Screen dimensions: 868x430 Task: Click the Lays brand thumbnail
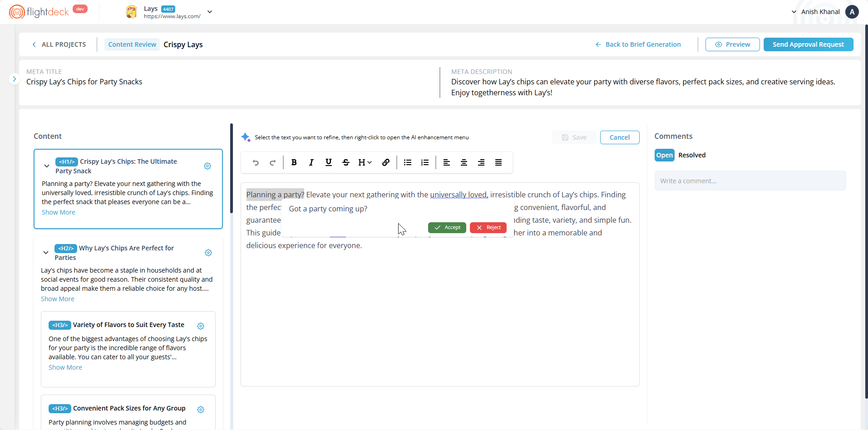(x=132, y=12)
